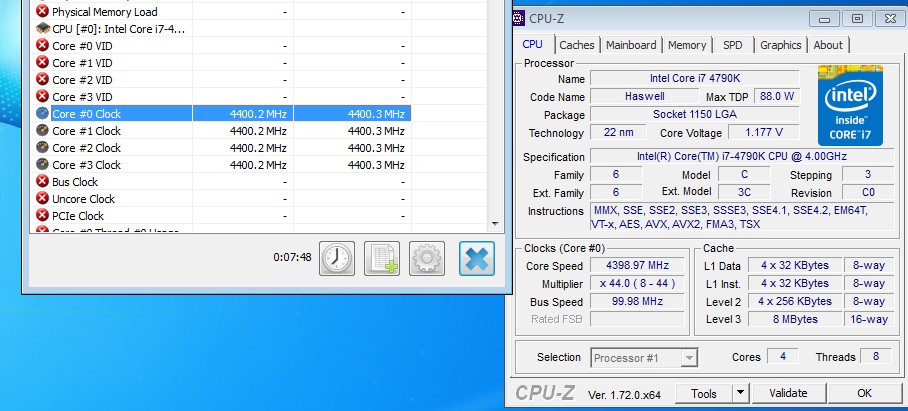Image resolution: width=908 pixels, height=411 pixels.
Task: Select the Core #1 Clock row label
Action: tap(87, 131)
